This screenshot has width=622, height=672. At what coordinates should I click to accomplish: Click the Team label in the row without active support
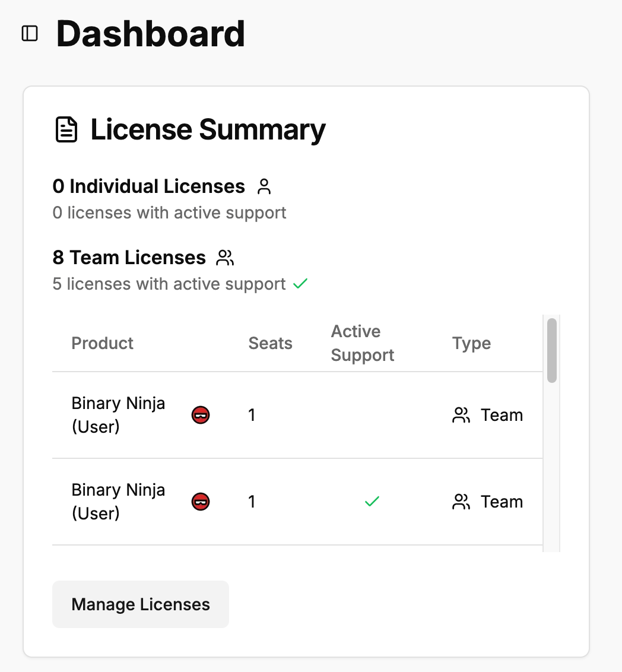pos(502,415)
